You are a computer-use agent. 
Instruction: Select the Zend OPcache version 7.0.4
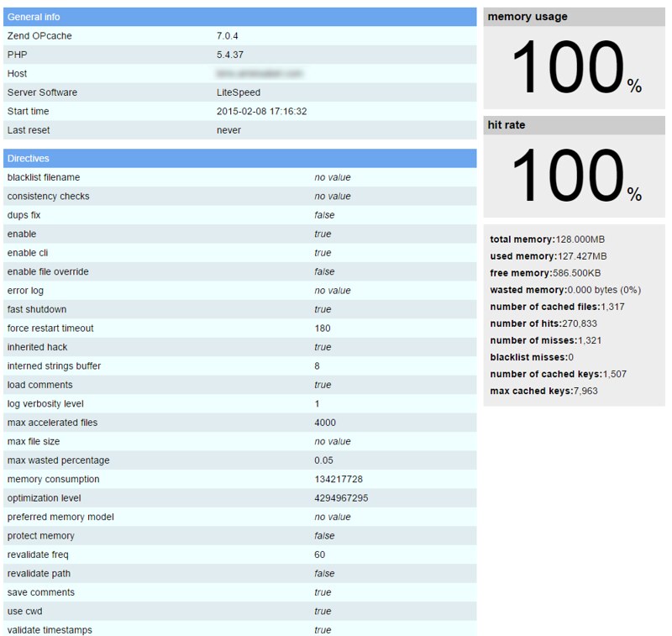pos(233,36)
